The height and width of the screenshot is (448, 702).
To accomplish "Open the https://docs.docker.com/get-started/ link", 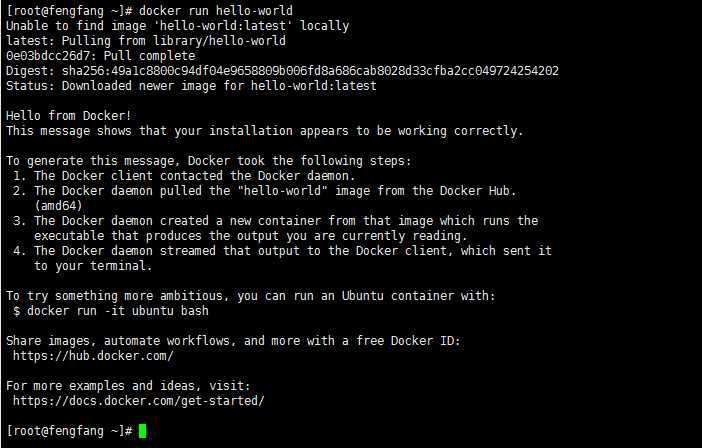I will (139, 401).
